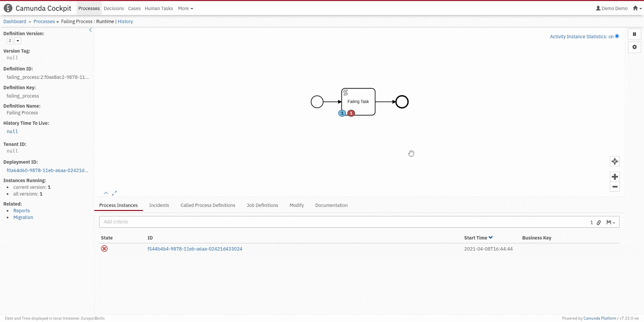
Task: Click the Definition Key failing_process value
Action: 23,96
